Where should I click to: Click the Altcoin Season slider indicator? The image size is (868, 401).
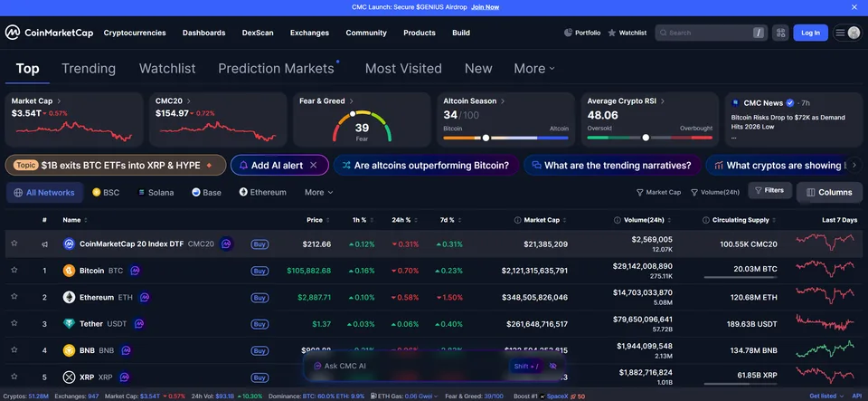486,138
